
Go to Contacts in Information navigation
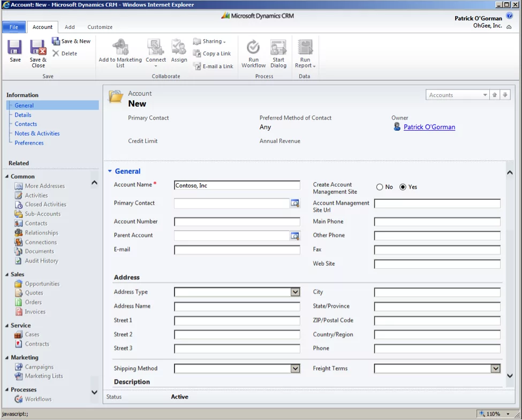tap(26, 124)
